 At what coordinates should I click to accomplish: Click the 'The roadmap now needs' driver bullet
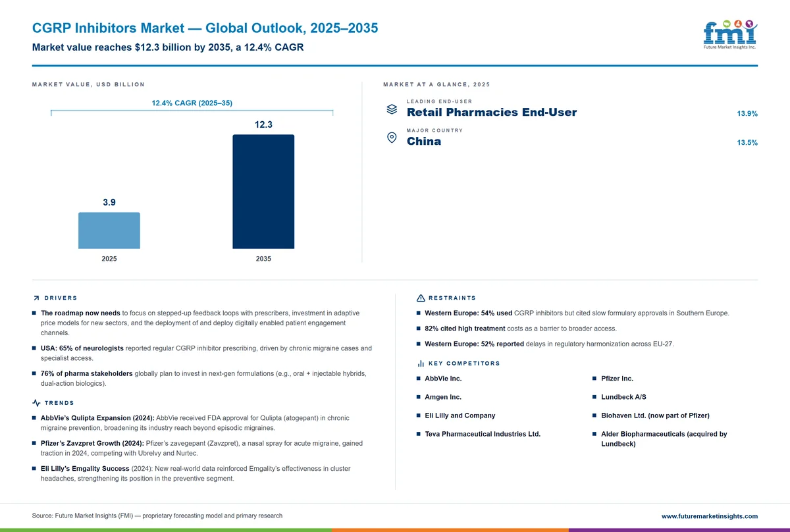tap(201, 323)
